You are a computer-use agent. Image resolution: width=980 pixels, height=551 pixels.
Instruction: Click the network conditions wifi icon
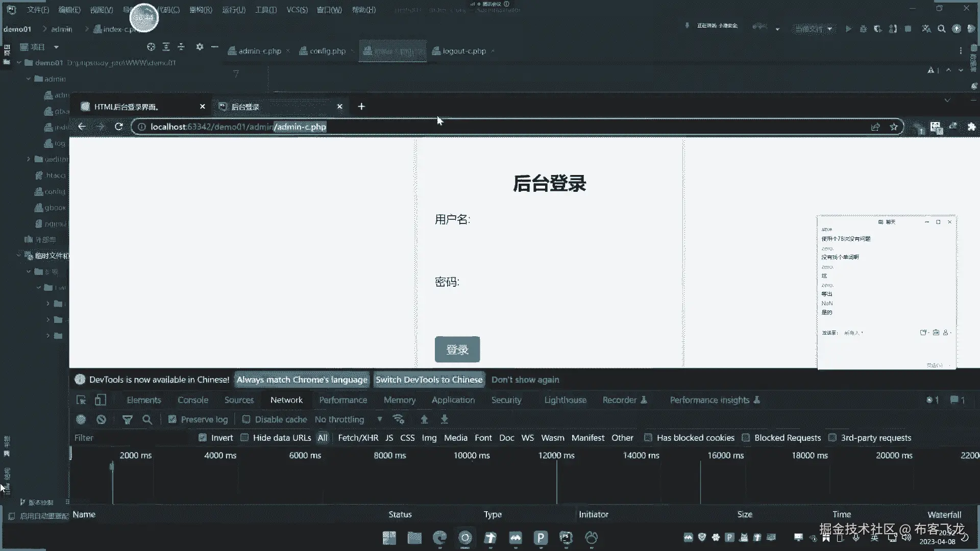pyautogui.click(x=398, y=419)
